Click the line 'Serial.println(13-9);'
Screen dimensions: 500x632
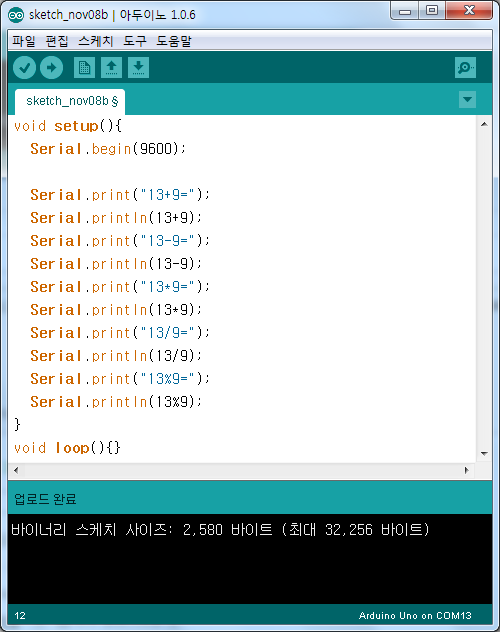coord(116,264)
